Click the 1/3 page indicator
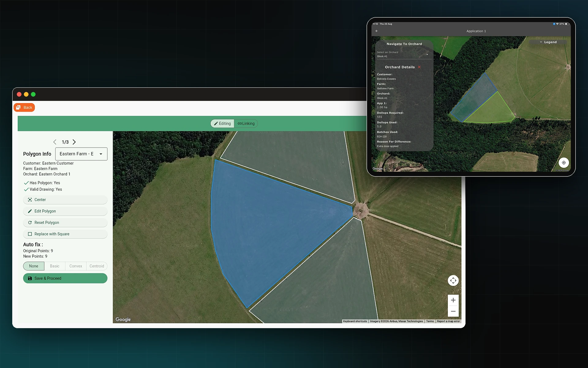This screenshot has height=368, width=588. (65, 142)
